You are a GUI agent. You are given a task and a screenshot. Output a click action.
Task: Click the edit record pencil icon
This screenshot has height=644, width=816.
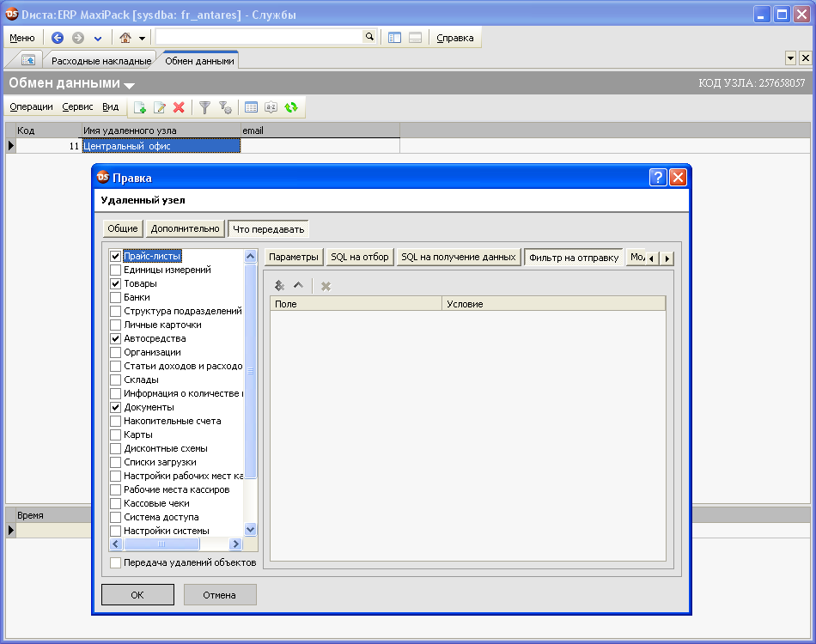160,107
